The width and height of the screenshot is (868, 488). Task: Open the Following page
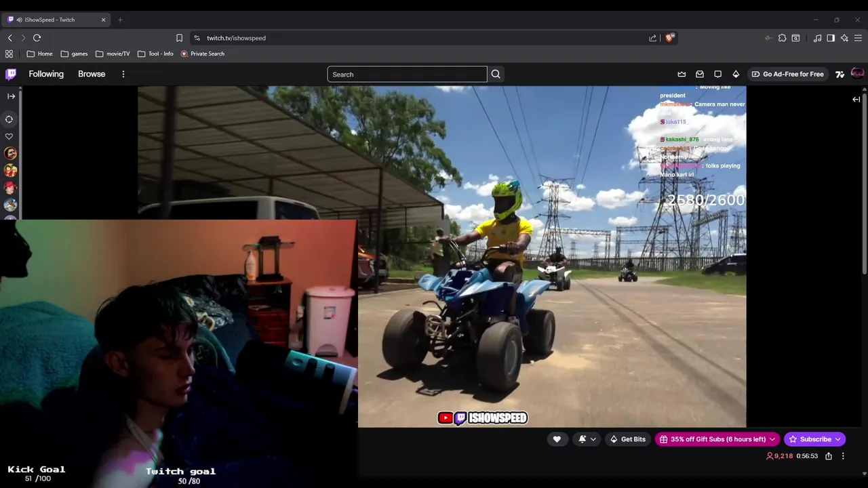pos(46,74)
